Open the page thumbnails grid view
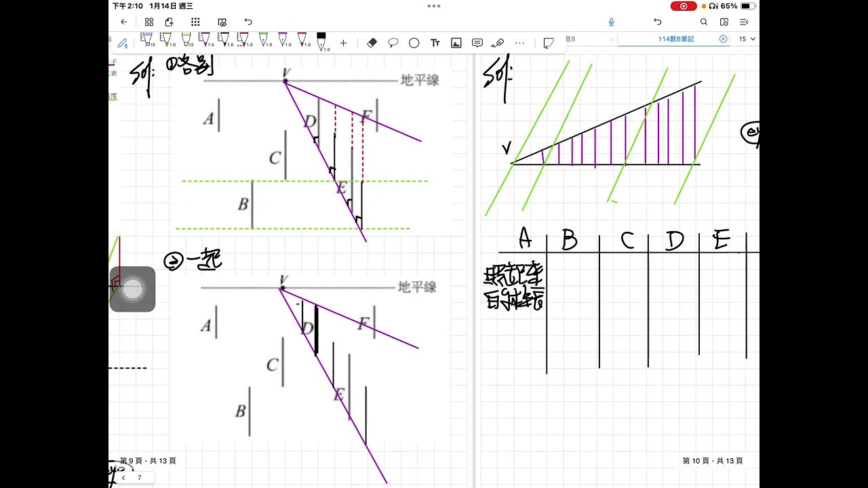The height and width of the screenshot is (488, 868). [149, 22]
